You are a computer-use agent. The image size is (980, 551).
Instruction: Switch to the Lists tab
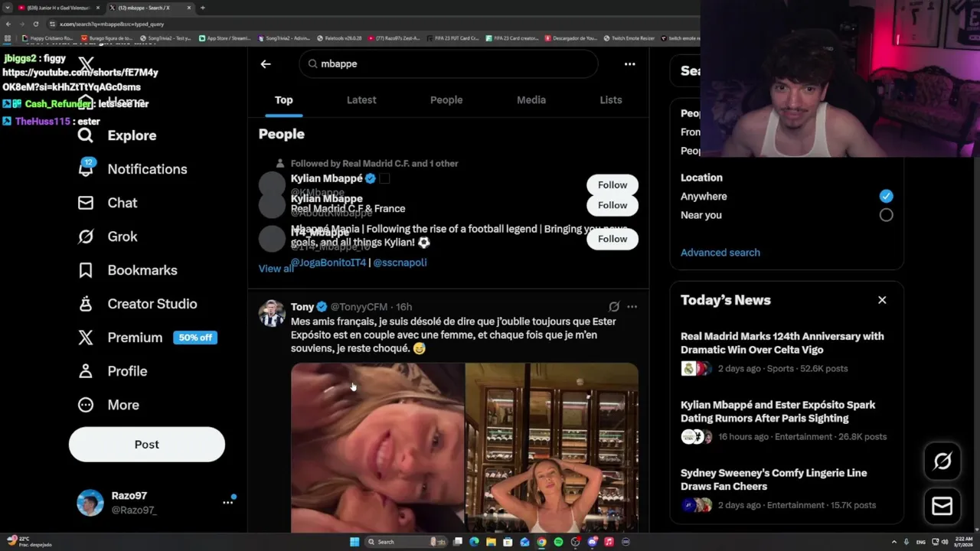[x=611, y=100]
